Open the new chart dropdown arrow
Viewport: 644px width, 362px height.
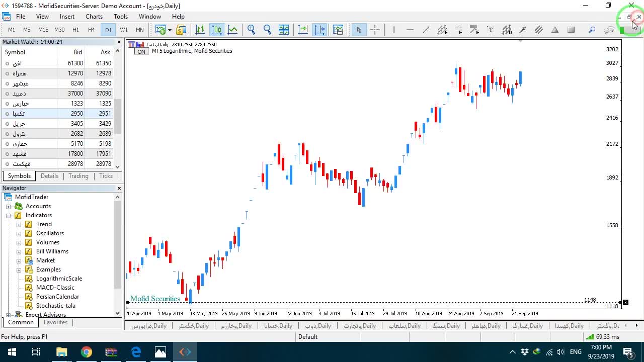pyautogui.click(x=170, y=30)
